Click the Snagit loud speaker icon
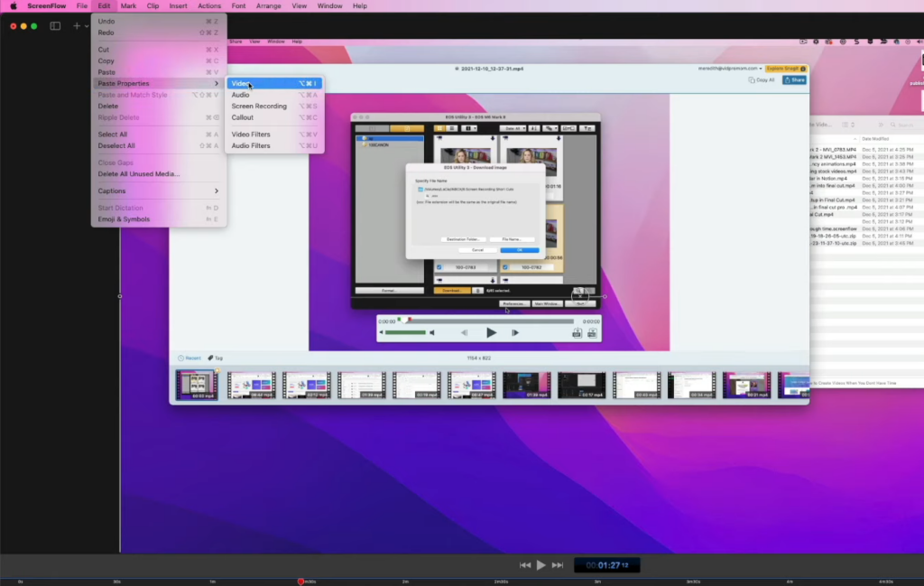The width and height of the screenshot is (924, 586). pyautogui.click(x=432, y=332)
